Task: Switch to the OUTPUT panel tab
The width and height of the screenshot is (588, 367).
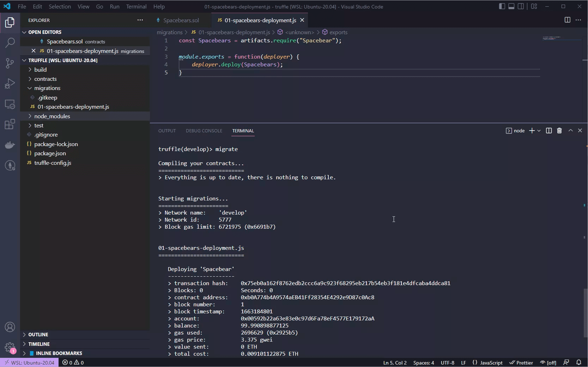Action: [x=167, y=131]
